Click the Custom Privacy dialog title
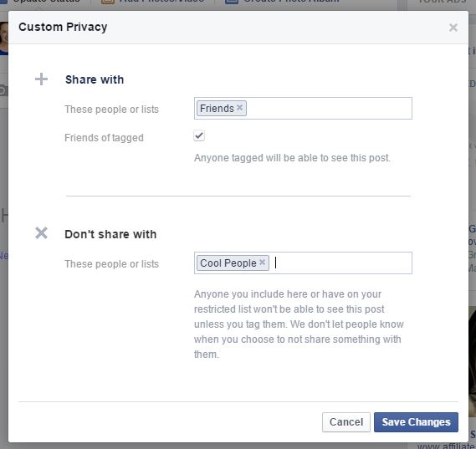 tap(63, 27)
